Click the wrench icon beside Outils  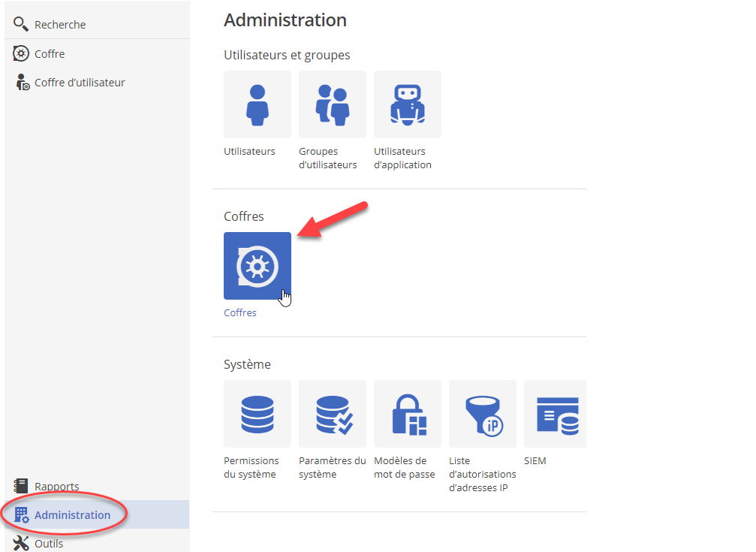point(21,543)
